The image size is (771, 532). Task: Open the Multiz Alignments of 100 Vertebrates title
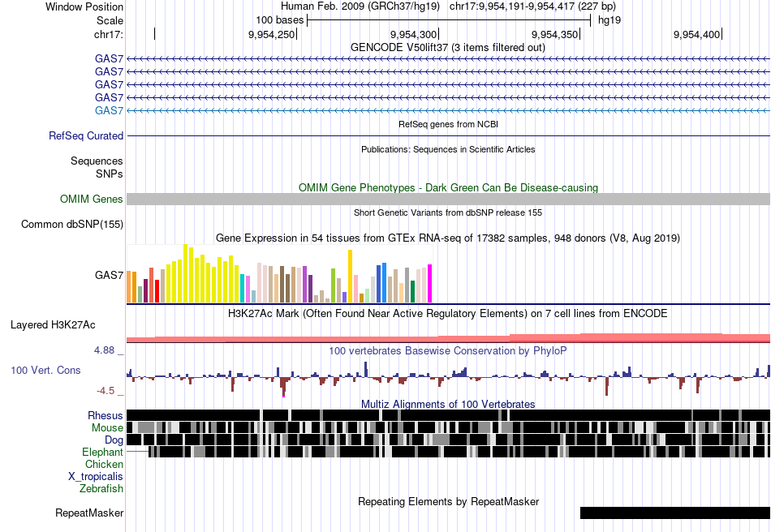point(448,405)
